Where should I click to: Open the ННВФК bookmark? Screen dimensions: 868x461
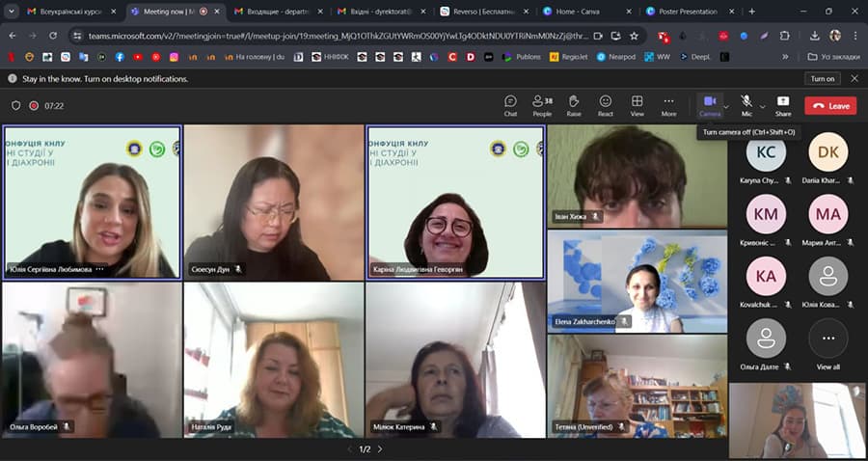(x=330, y=57)
